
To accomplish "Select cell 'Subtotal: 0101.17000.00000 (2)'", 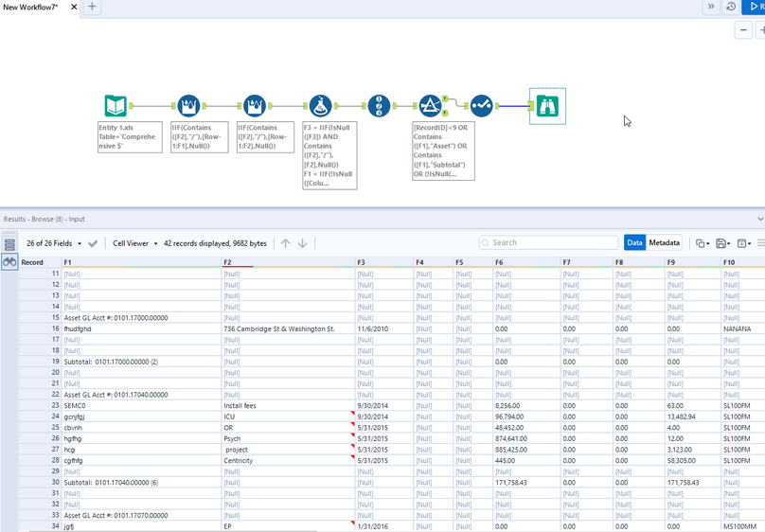I will [x=141, y=362].
